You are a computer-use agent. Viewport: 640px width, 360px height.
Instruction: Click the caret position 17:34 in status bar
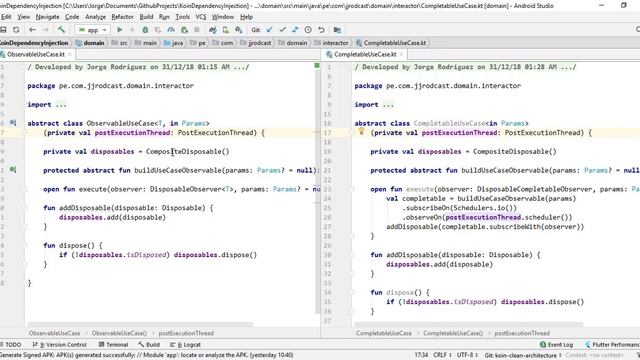click(x=421, y=355)
